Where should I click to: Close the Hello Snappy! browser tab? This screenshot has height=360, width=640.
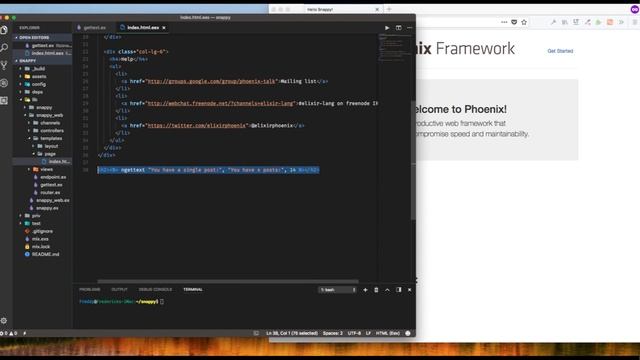click(377, 9)
